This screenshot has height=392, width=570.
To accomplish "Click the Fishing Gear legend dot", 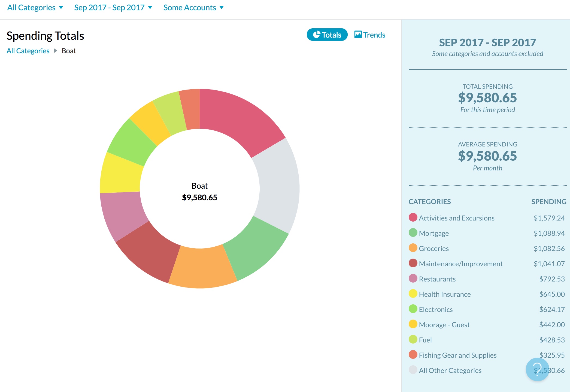I will point(413,355).
